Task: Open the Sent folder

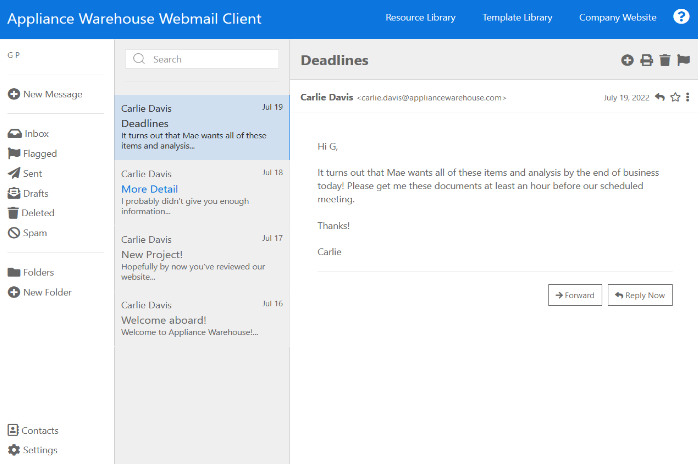Action: [25, 173]
